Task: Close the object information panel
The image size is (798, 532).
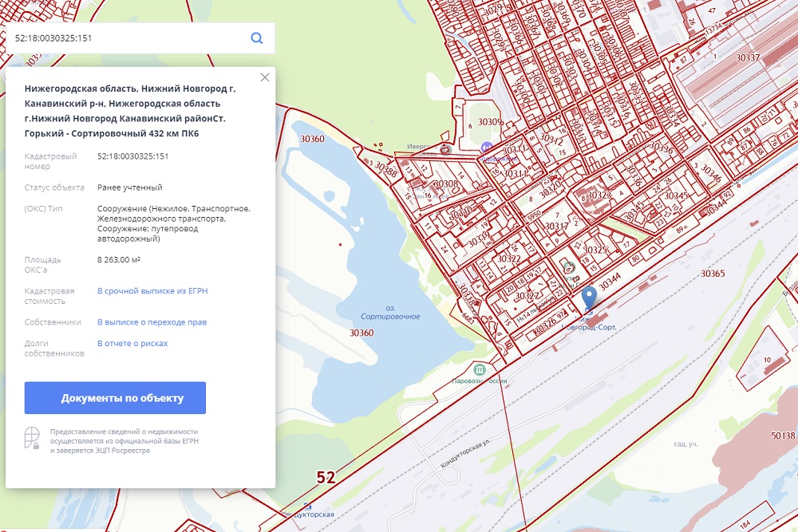Action: point(265,77)
